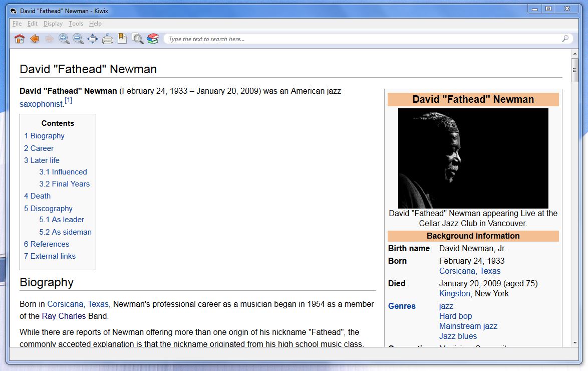
Task: Minimize the Kiwix window
Action: (535, 9)
